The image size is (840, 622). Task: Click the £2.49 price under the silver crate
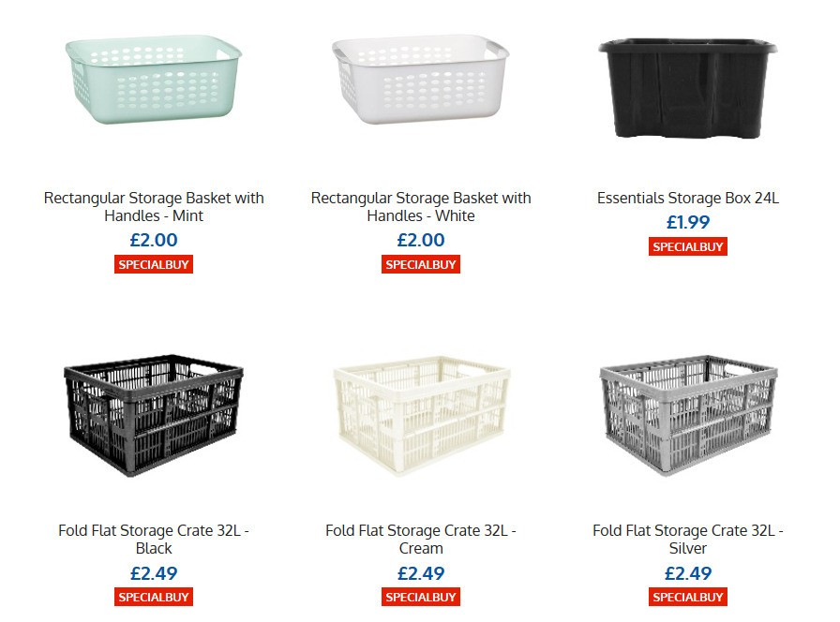[x=688, y=572]
